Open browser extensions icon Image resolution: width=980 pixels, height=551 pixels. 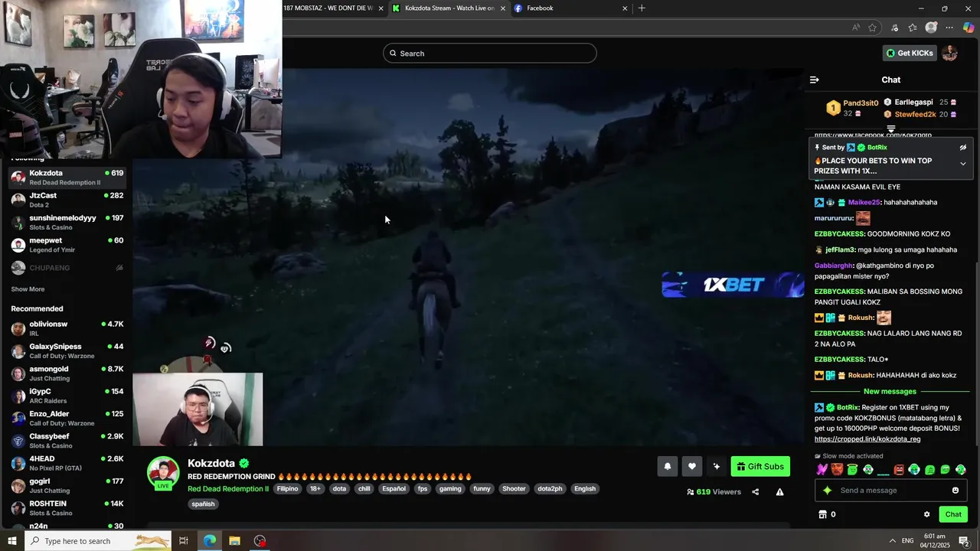click(x=894, y=28)
